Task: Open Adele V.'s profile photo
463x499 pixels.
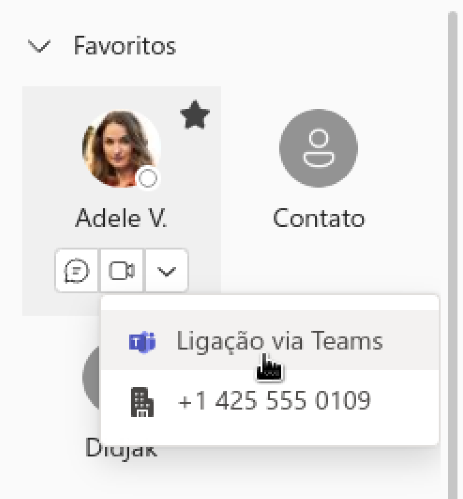Action: pyautogui.click(x=121, y=148)
